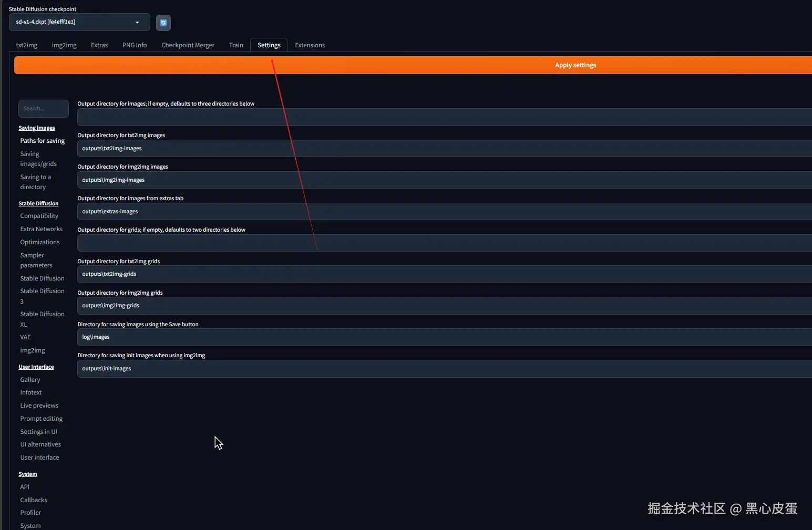Edit the img2img grids output directory field
Viewport: 812px width, 530px height.
pos(445,306)
